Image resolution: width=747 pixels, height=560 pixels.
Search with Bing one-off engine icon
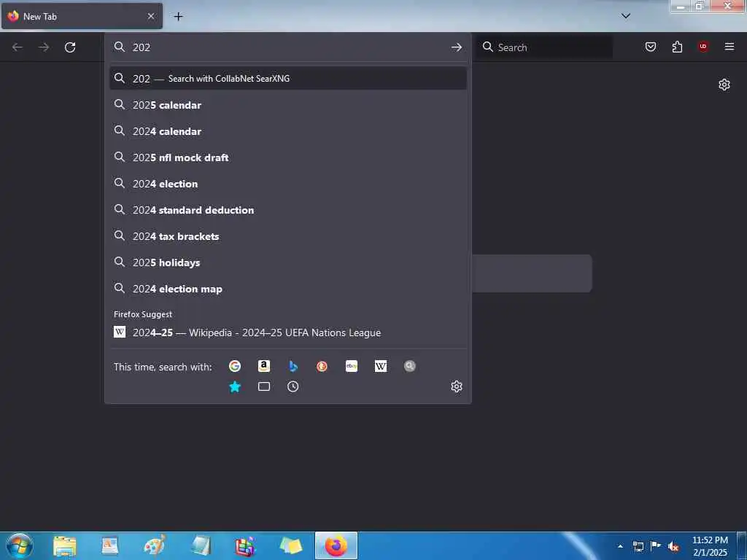pyautogui.click(x=293, y=366)
